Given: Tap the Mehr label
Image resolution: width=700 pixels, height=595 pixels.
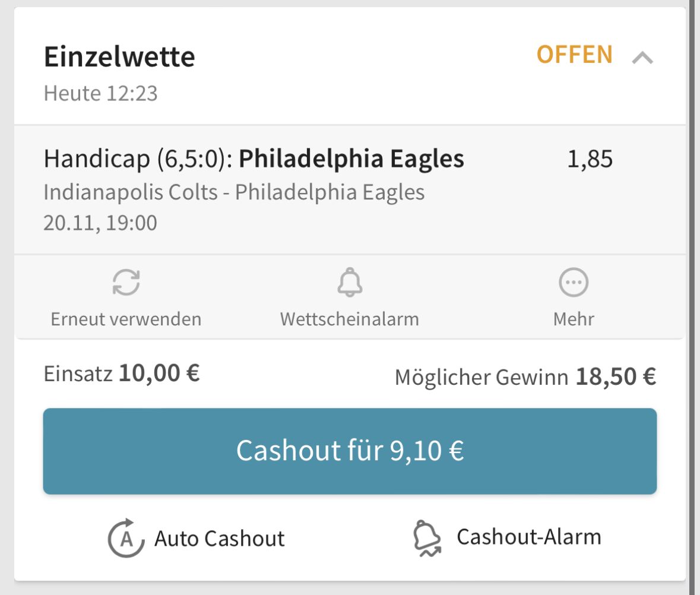Looking at the screenshot, I should (574, 319).
